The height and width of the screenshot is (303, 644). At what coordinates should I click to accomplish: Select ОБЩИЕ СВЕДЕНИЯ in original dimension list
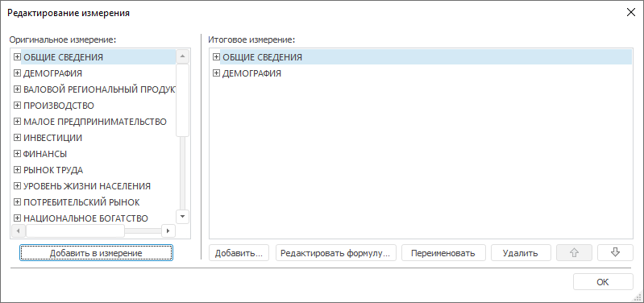coord(63,57)
